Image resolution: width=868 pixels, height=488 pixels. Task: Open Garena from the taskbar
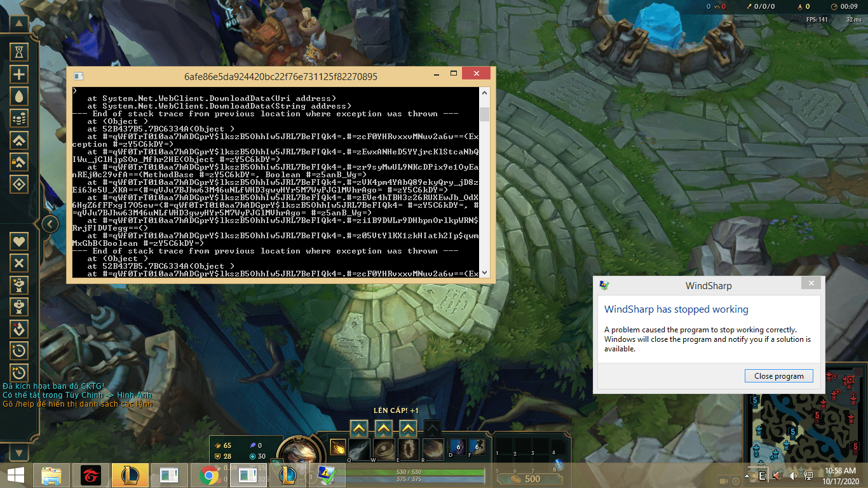coord(92,475)
